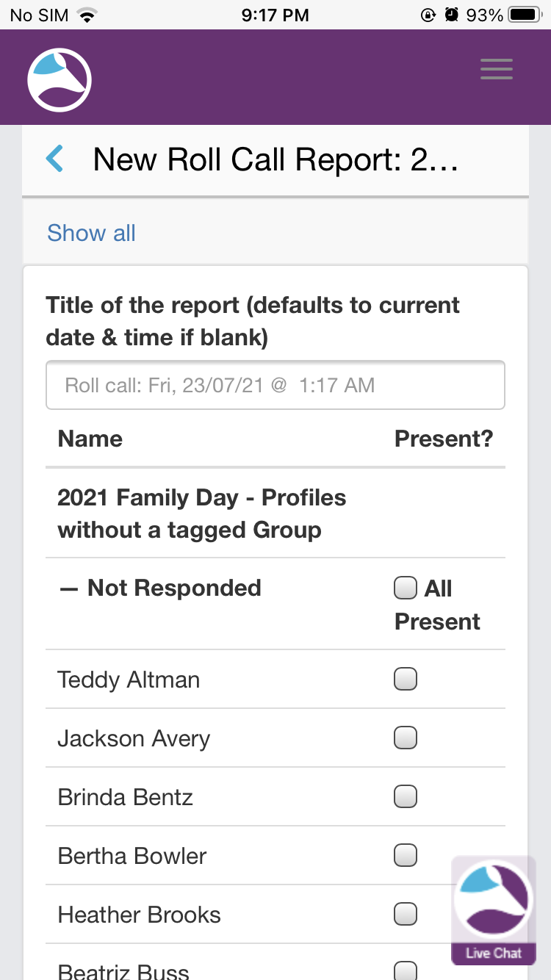Tap the app logo in header
The image size is (551, 980).
(60, 79)
